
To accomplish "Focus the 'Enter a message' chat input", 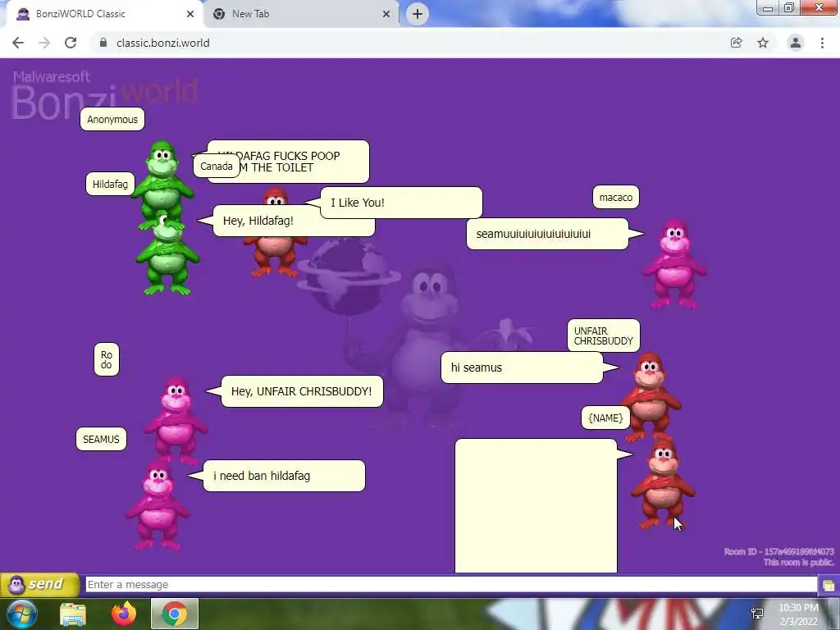I will tap(451, 584).
